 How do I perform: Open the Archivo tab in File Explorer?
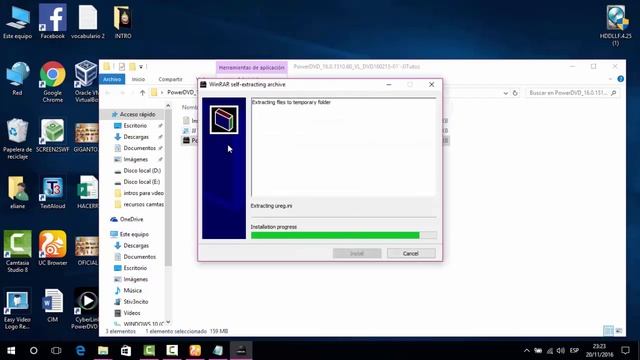(x=112, y=79)
